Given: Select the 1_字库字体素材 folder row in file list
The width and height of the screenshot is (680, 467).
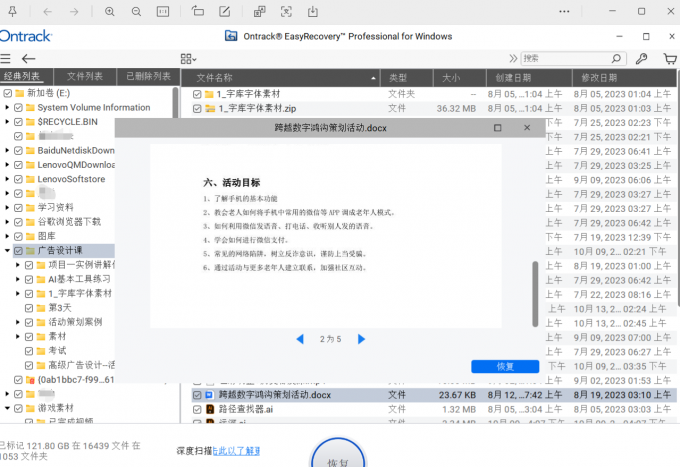Looking at the screenshot, I should click(432, 94).
